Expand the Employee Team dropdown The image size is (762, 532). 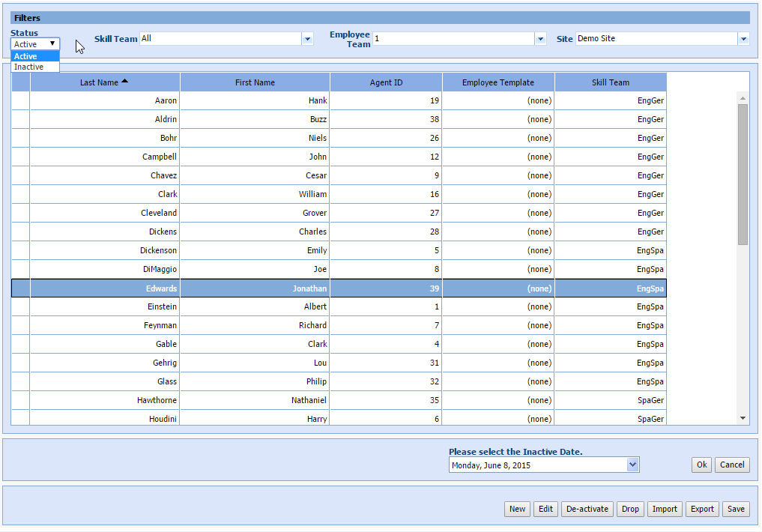click(540, 38)
